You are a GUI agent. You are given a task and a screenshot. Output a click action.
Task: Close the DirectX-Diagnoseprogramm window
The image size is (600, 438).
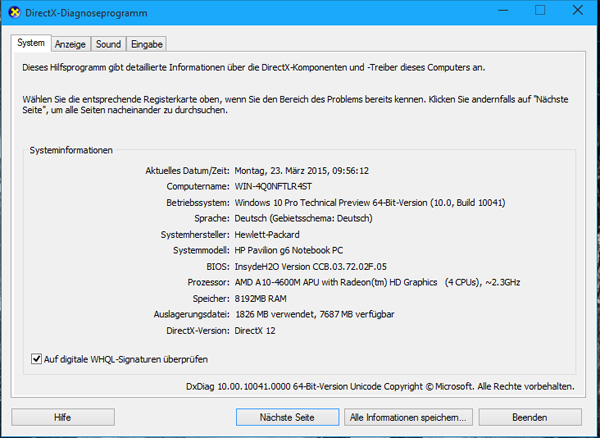coord(577,11)
